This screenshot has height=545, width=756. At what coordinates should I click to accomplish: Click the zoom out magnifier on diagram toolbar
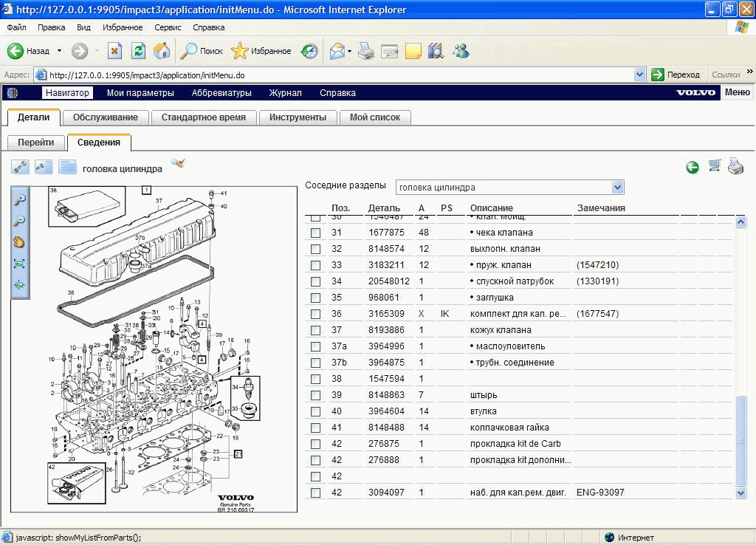tap(20, 220)
